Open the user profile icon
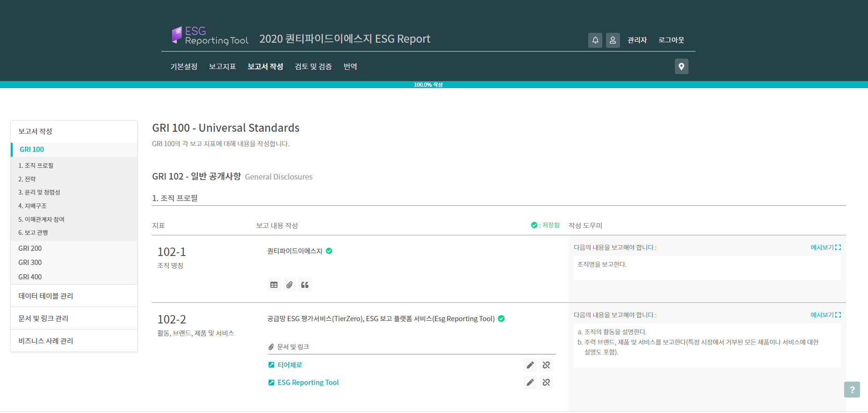The height and width of the screenshot is (413, 868). [x=613, y=40]
